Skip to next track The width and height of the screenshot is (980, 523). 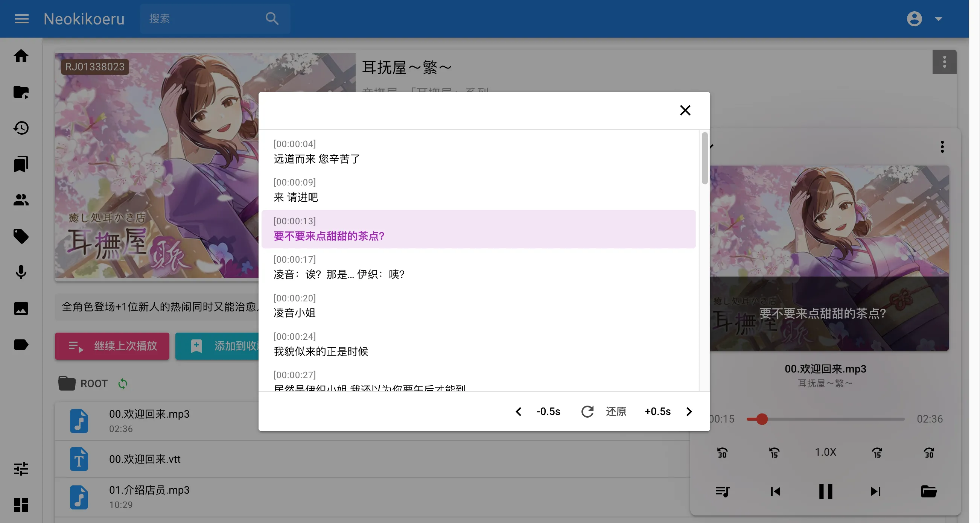tap(875, 491)
